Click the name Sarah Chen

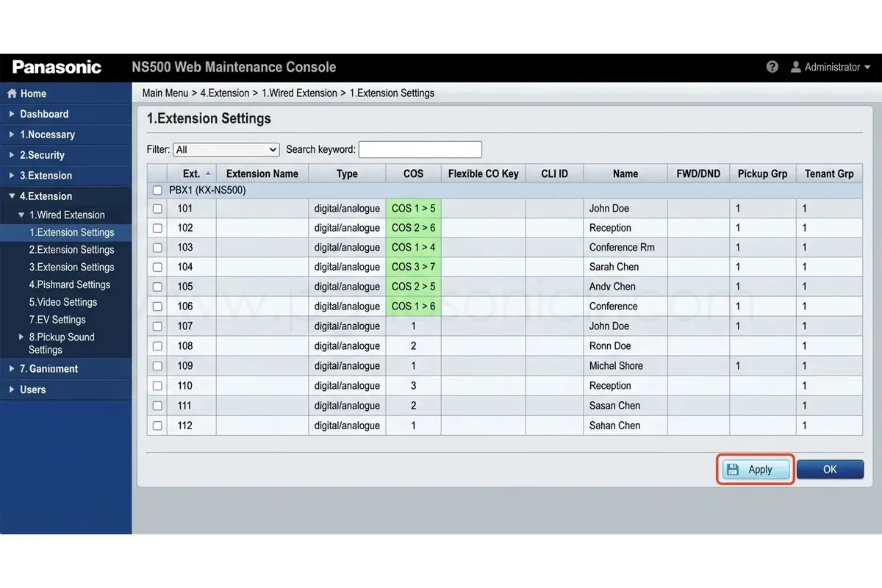[x=614, y=267]
